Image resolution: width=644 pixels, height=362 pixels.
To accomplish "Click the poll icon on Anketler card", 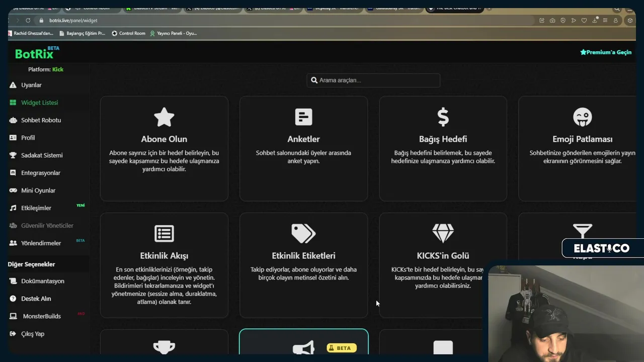I will pos(303,117).
